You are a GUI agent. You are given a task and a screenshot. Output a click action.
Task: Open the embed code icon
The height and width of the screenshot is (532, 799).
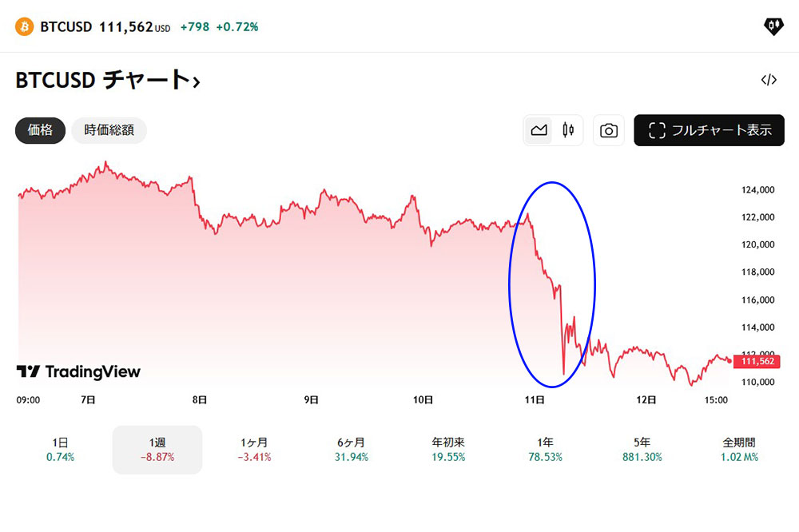[x=769, y=80]
